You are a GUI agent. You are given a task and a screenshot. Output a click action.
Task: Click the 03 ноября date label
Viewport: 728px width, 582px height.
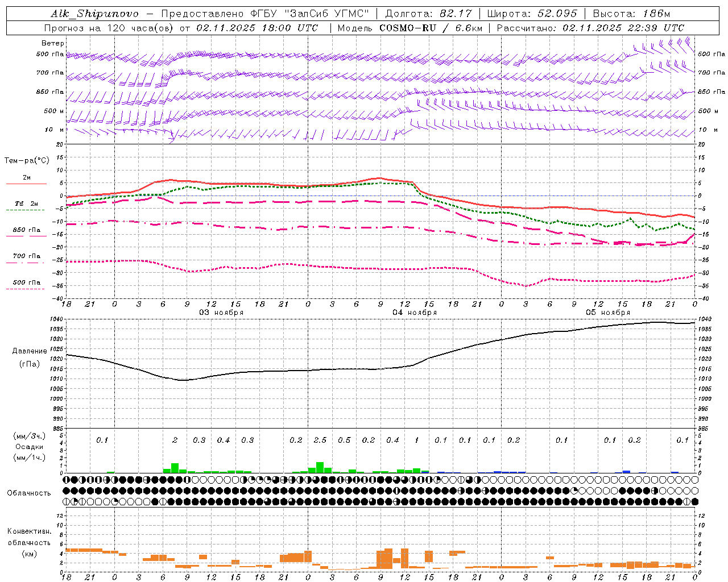pos(221,313)
